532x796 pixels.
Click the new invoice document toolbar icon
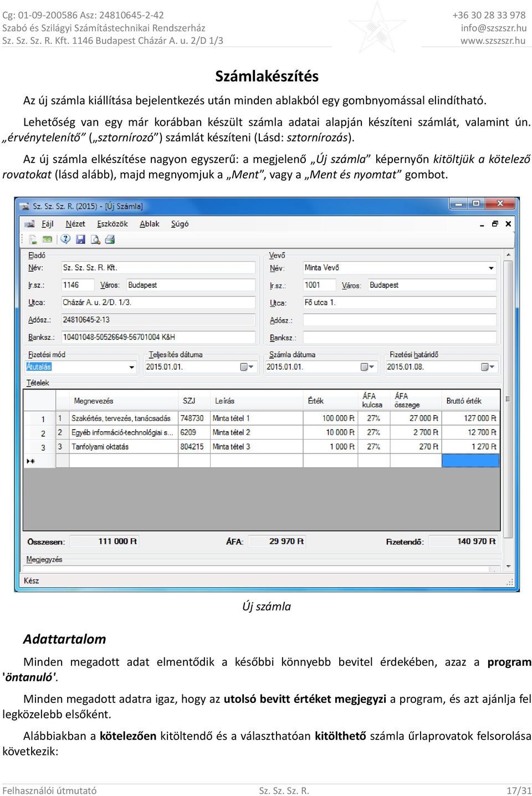coord(33,239)
